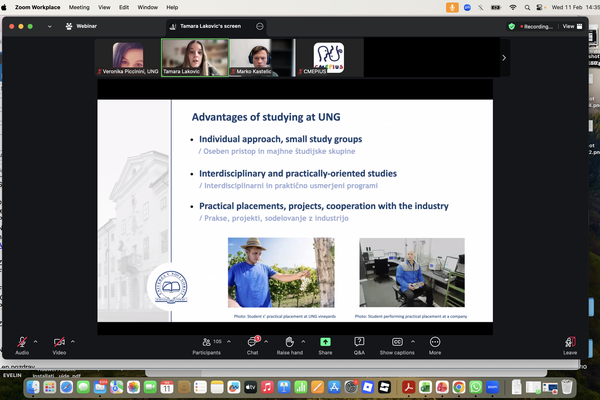Open Finder from the Dock

point(33,387)
